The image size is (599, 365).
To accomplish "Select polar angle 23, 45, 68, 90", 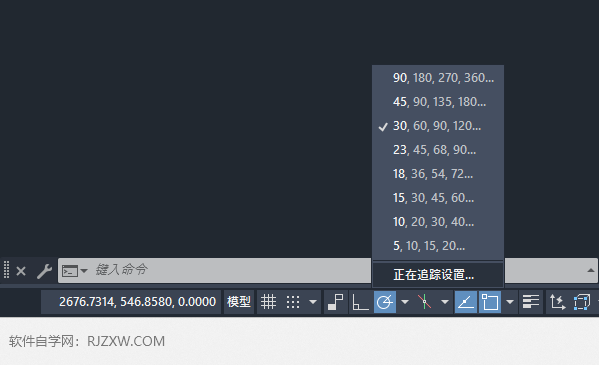I will (x=438, y=150).
